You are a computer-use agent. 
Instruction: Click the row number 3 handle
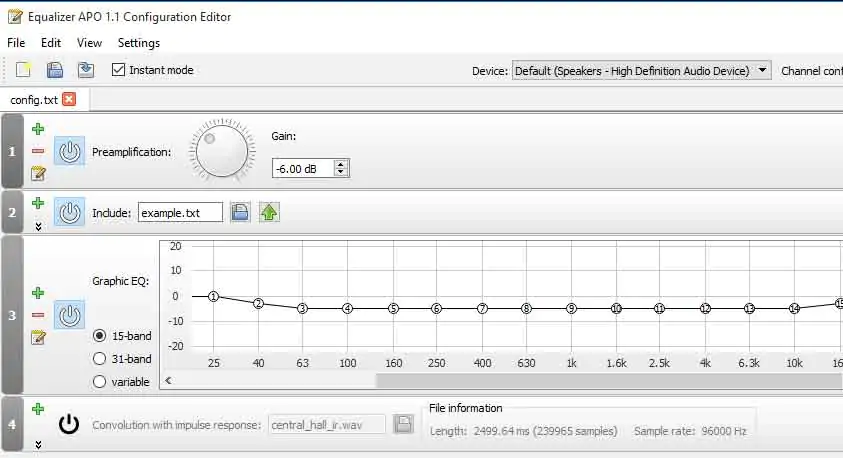point(12,315)
